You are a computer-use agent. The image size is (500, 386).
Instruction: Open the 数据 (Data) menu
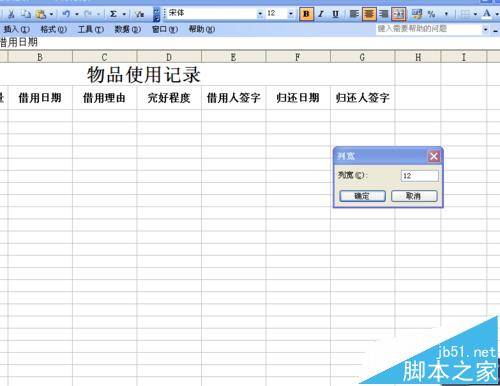coord(127,29)
